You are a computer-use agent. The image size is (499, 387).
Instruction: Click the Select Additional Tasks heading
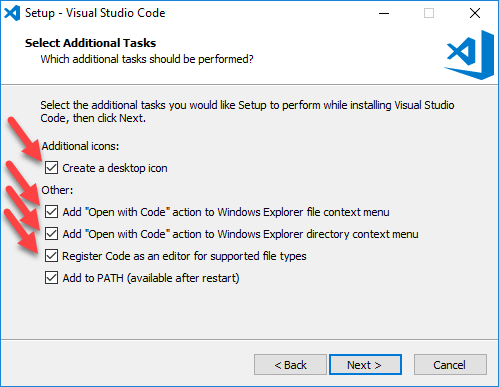point(90,43)
